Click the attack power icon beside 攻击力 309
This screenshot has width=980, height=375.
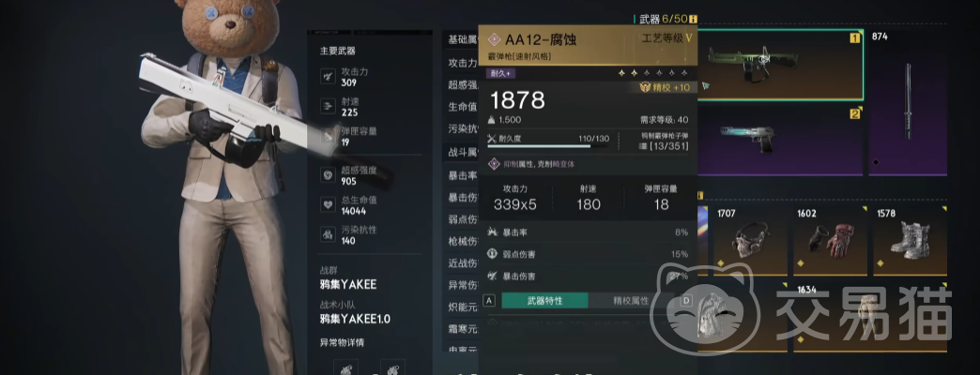click(329, 77)
